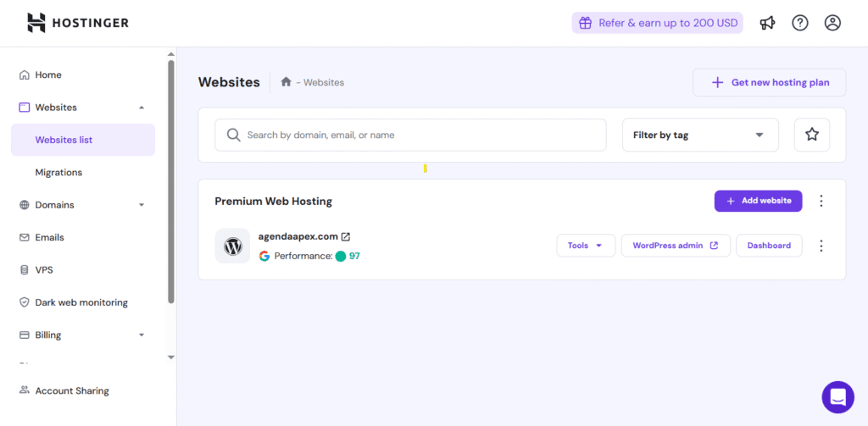Image resolution: width=868 pixels, height=426 pixels.
Task: Open Emails in the sidebar
Action: (x=49, y=237)
